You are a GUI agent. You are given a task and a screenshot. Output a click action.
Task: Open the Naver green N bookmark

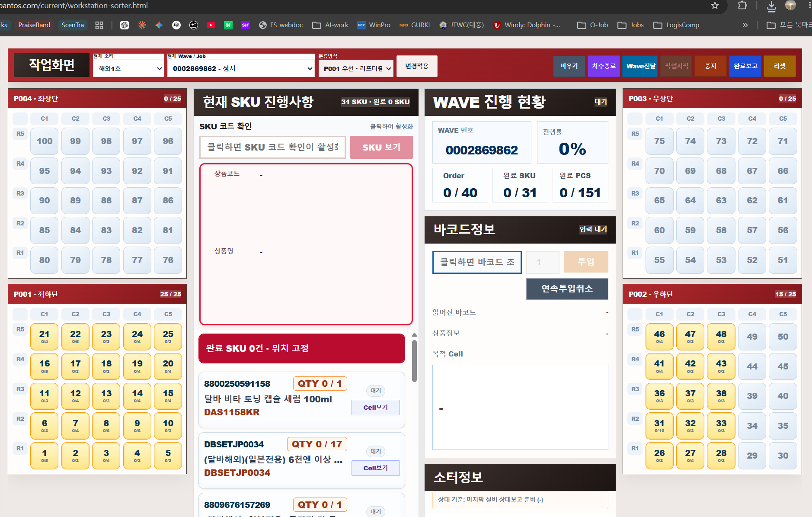228,25
